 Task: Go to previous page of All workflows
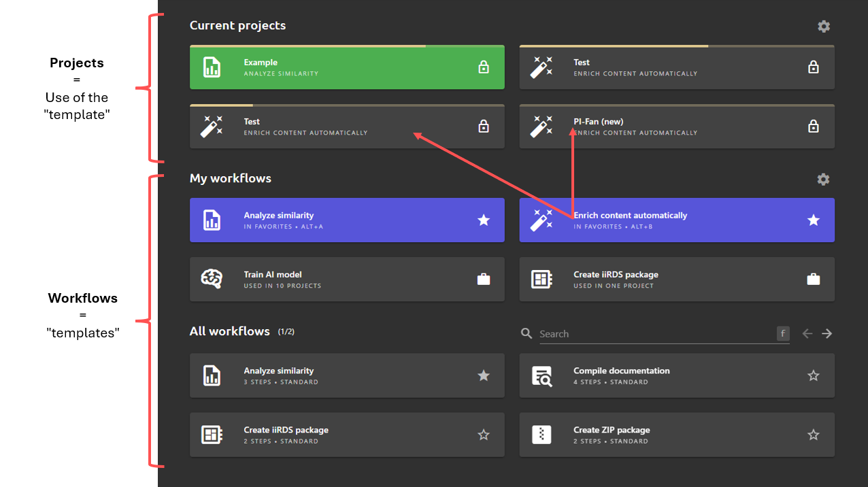[x=807, y=333]
